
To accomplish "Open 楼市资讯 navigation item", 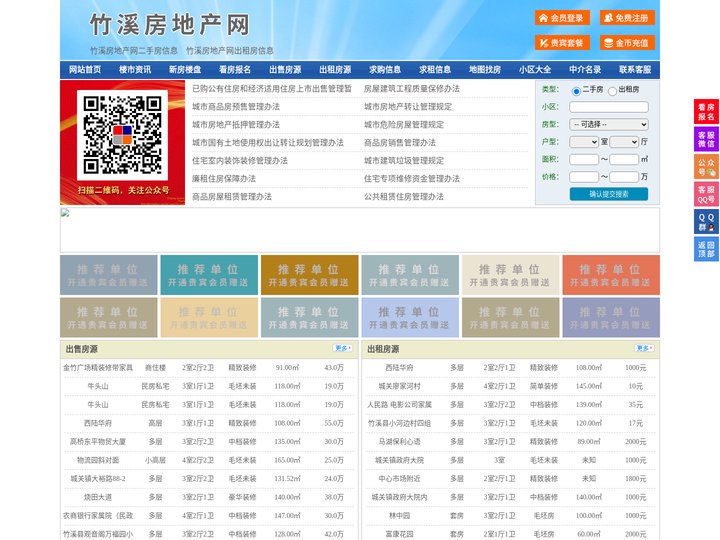I will click(135, 70).
